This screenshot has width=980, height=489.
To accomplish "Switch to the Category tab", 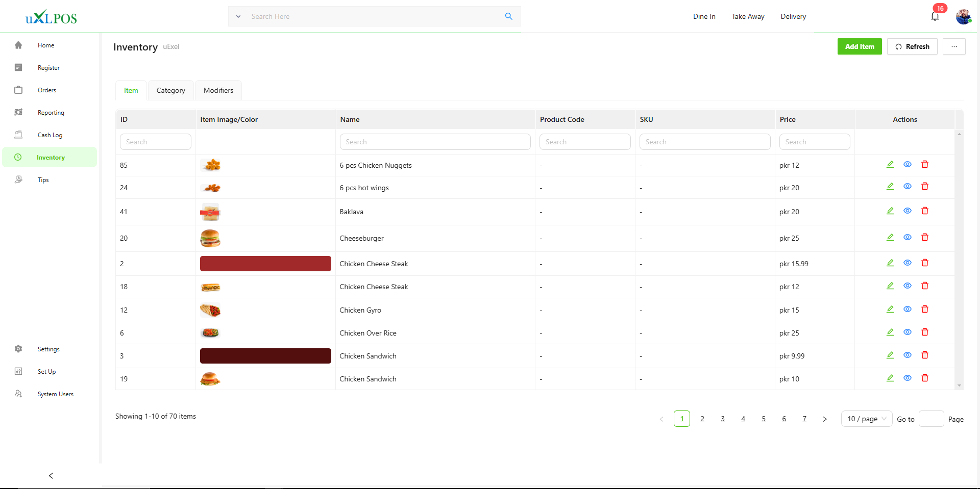I will click(x=170, y=90).
